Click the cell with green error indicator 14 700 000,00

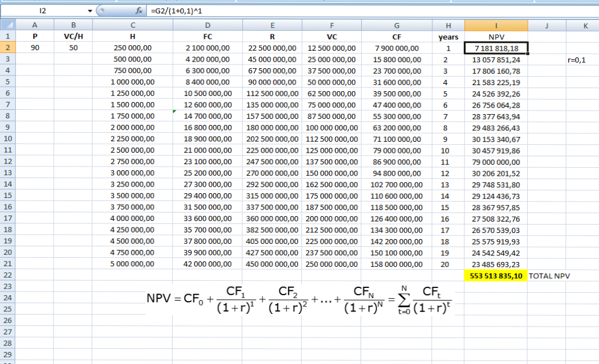click(x=208, y=117)
